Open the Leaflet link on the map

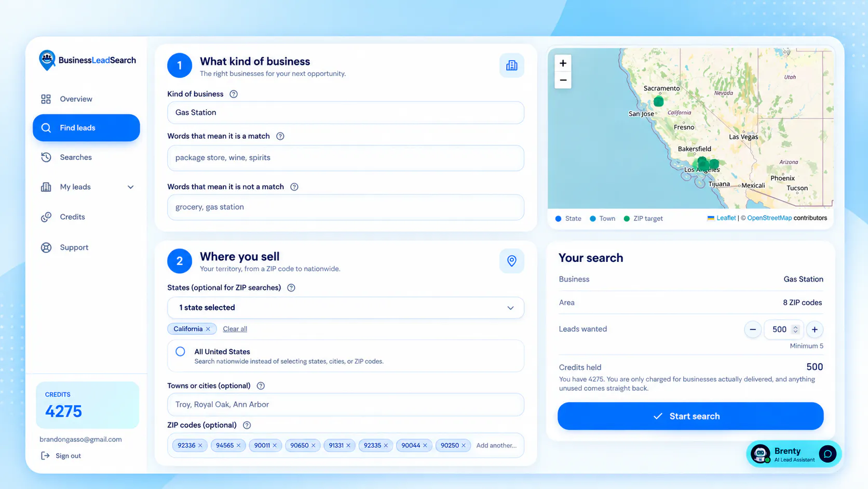click(x=726, y=218)
